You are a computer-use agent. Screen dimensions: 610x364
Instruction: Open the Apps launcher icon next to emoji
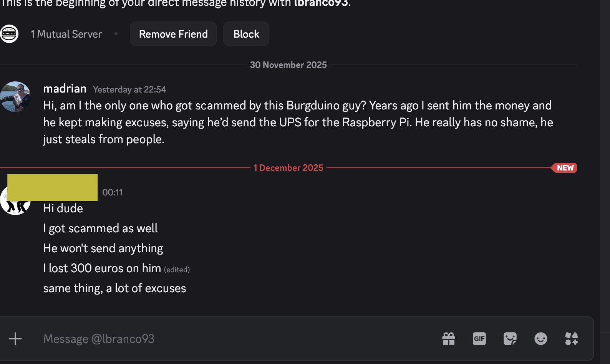coord(571,339)
